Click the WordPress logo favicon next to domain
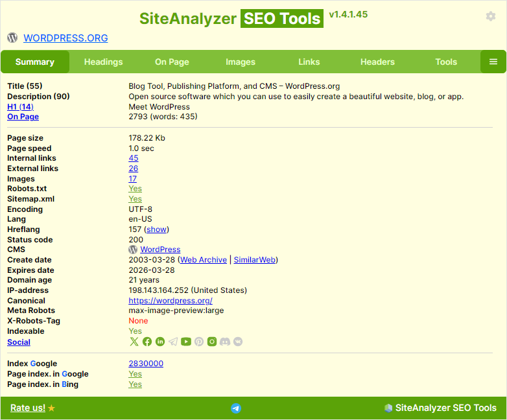Image resolution: width=507 pixels, height=420 pixels. pyautogui.click(x=12, y=38)
